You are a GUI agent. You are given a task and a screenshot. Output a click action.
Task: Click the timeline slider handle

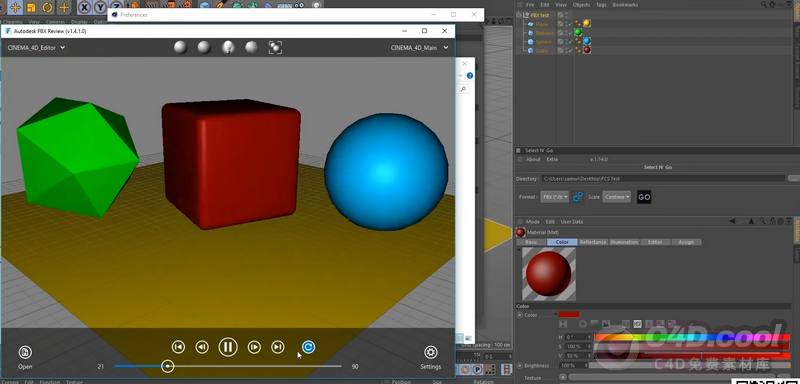167,366
